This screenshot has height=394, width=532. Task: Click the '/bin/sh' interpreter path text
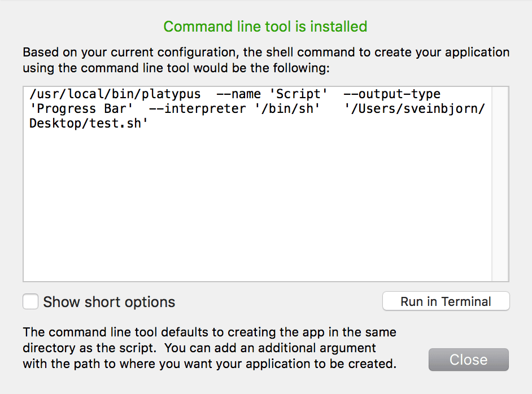click(284, 108)
